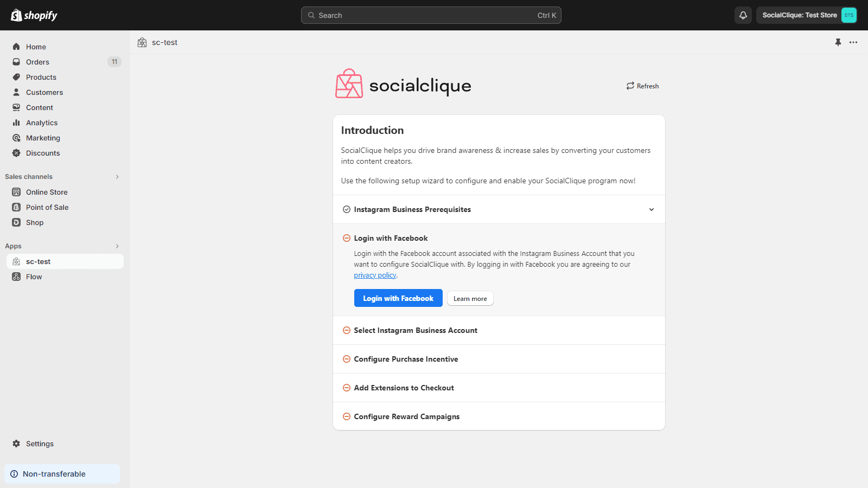Viewport: 868px width, 488px height.
Task: Expand the Apps section arrow
Action: 117,246
